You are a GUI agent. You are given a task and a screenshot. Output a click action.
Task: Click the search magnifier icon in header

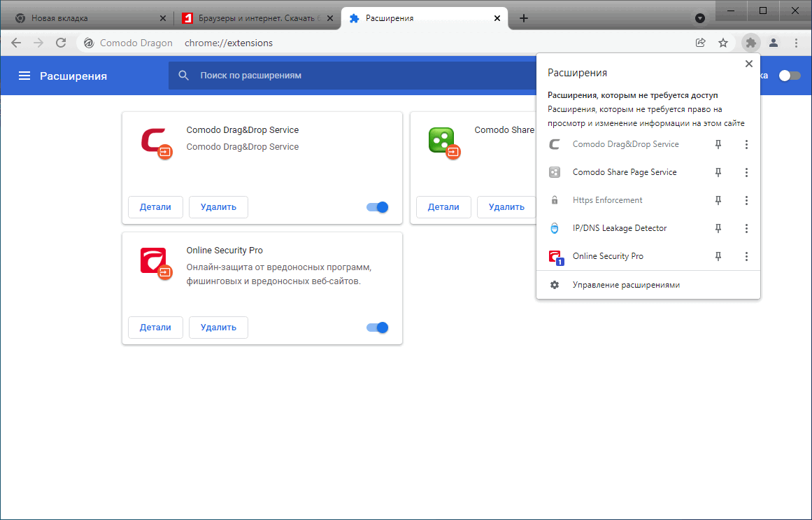183,76
